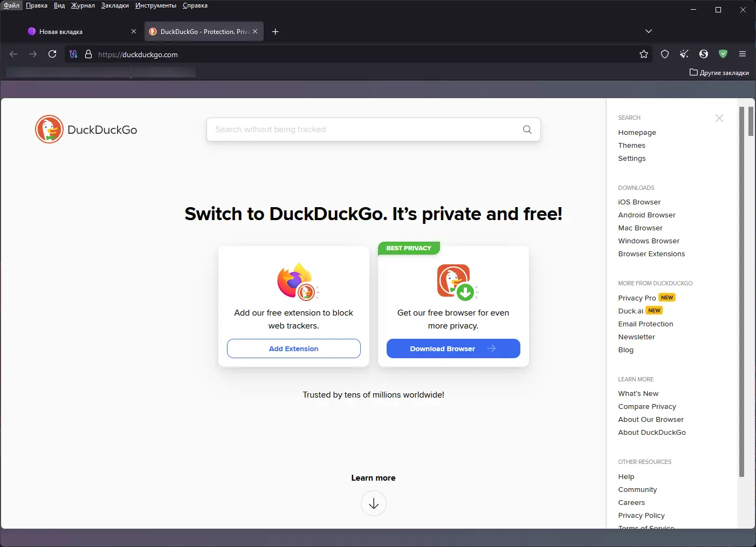Click the padlock site security icon
The height and width of the screenshot is (547, 756).
pyautogui.click(x=88, y=54)
